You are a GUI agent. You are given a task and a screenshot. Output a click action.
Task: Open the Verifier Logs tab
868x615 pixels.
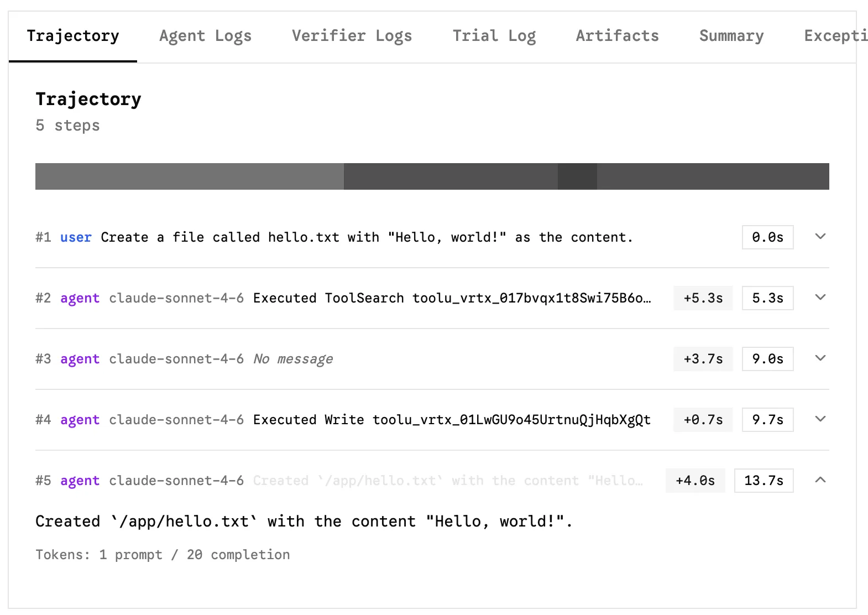coord(352,36)
